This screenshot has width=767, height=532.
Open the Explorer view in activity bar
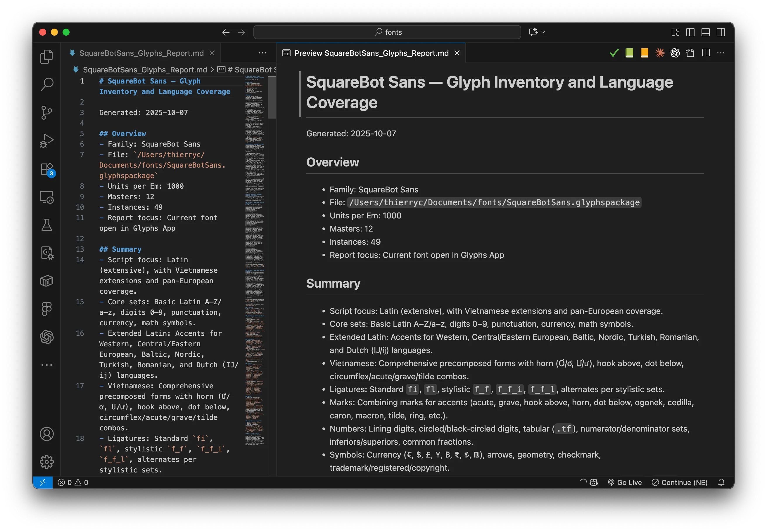(46, 57)
